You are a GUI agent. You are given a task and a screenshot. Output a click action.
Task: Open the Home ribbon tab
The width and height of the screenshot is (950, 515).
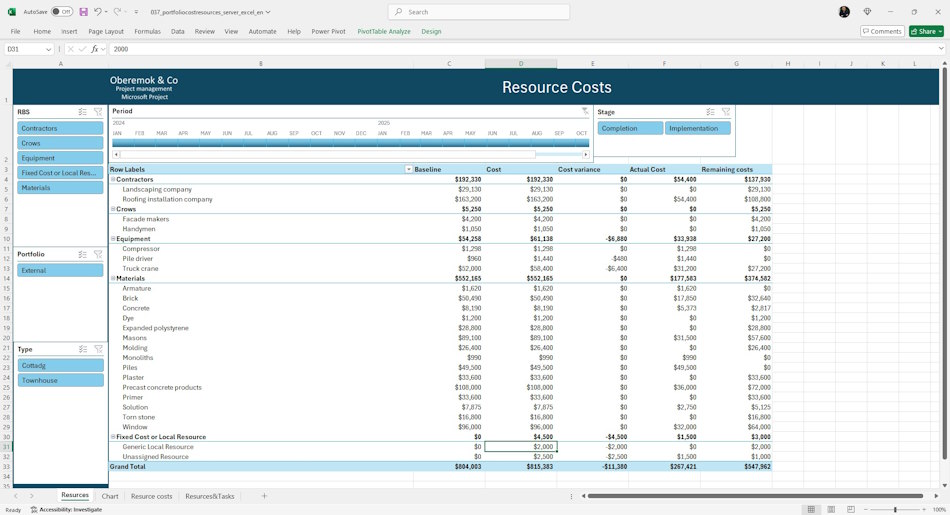point(42,32)
